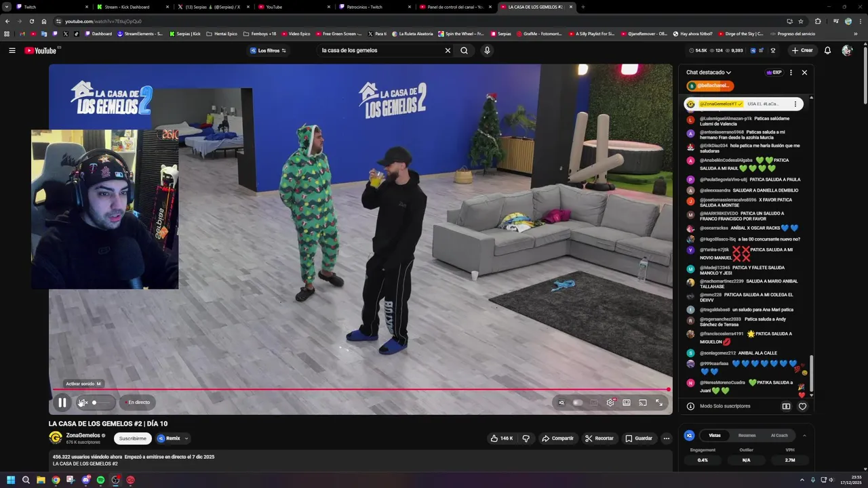Expand the Chat destacado dropdown
The width and height of the screenshot is (868, 488).
pos(709,73)
